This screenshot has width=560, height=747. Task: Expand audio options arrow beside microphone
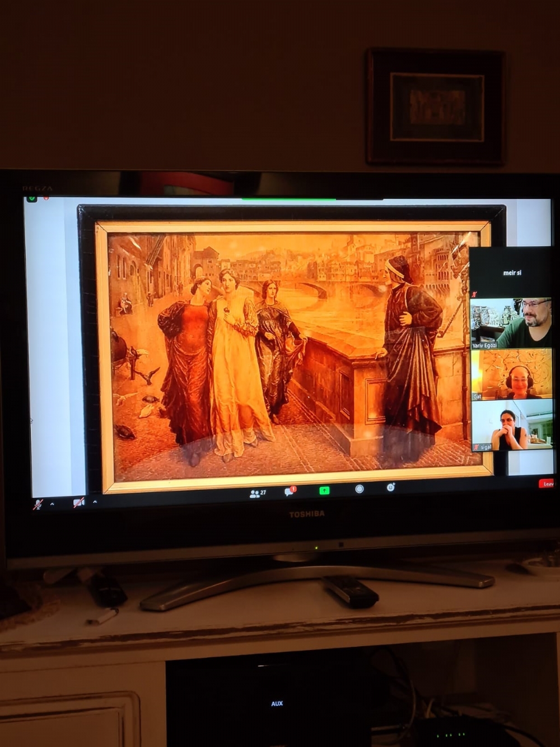click(x=53, y=504)
